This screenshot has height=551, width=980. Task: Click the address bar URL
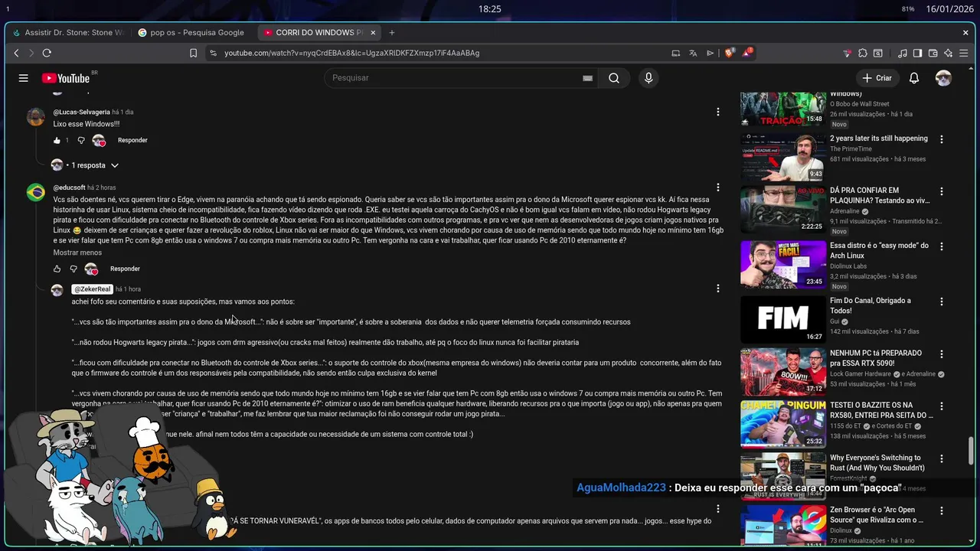click(352, 53)
